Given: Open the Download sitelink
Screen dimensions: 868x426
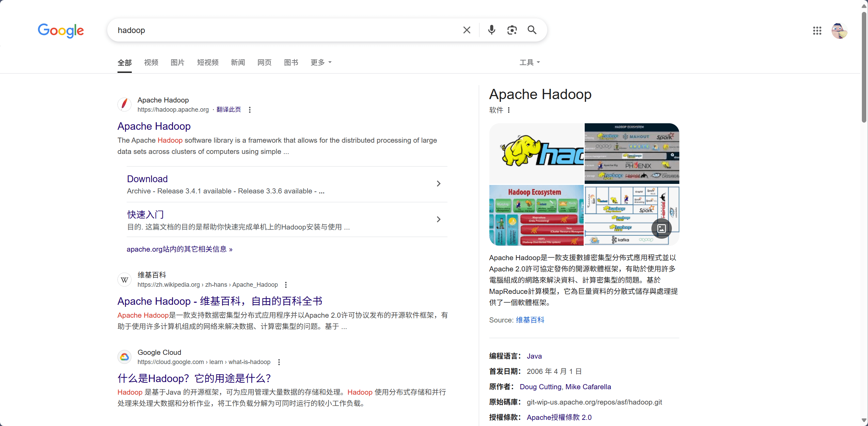Looking at the screenshot, I should coord(147,179).
